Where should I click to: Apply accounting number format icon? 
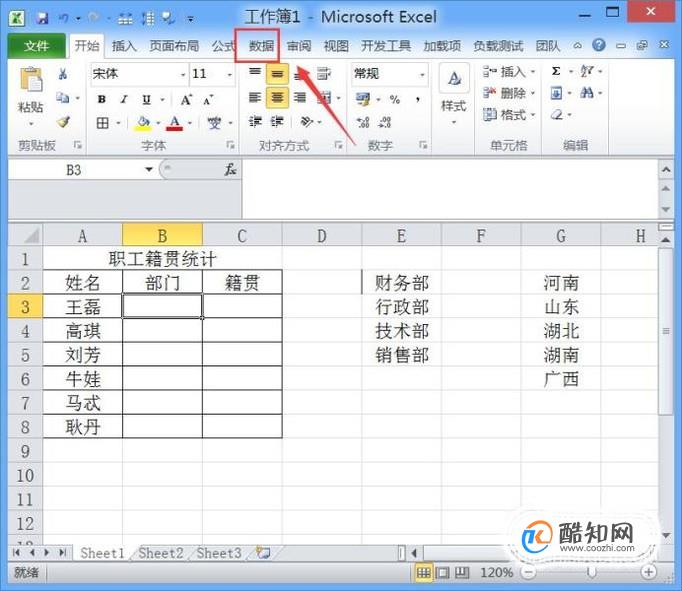[363, 100]
